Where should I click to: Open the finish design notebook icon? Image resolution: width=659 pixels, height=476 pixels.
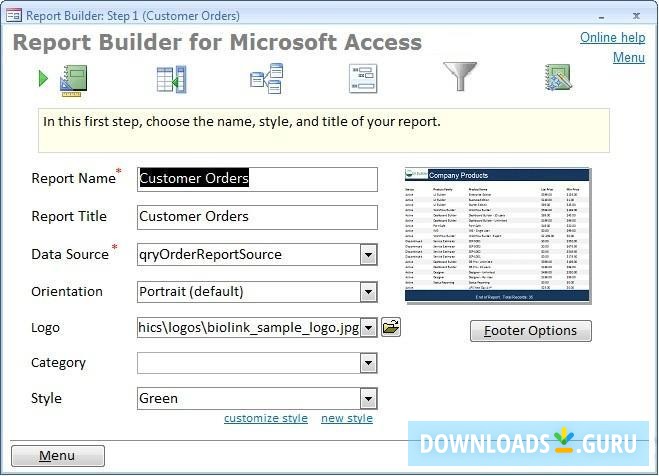tap(558, 78)
